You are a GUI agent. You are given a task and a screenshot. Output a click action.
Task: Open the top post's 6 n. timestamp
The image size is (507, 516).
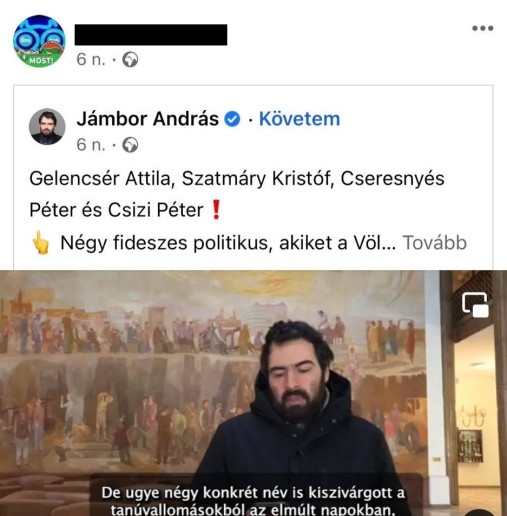91,60
